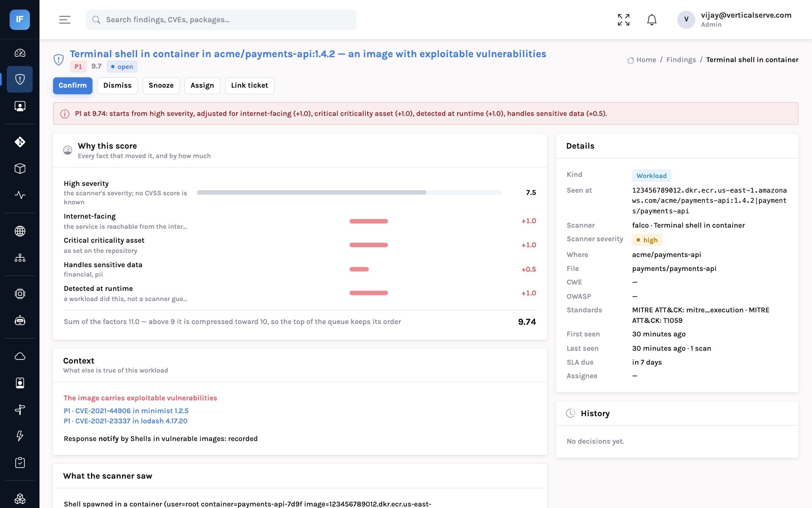This screenshot has width=812, height=508.
Task: Click 'falco · Terminal shell in container' scanner value
Action: coord(688,225)
